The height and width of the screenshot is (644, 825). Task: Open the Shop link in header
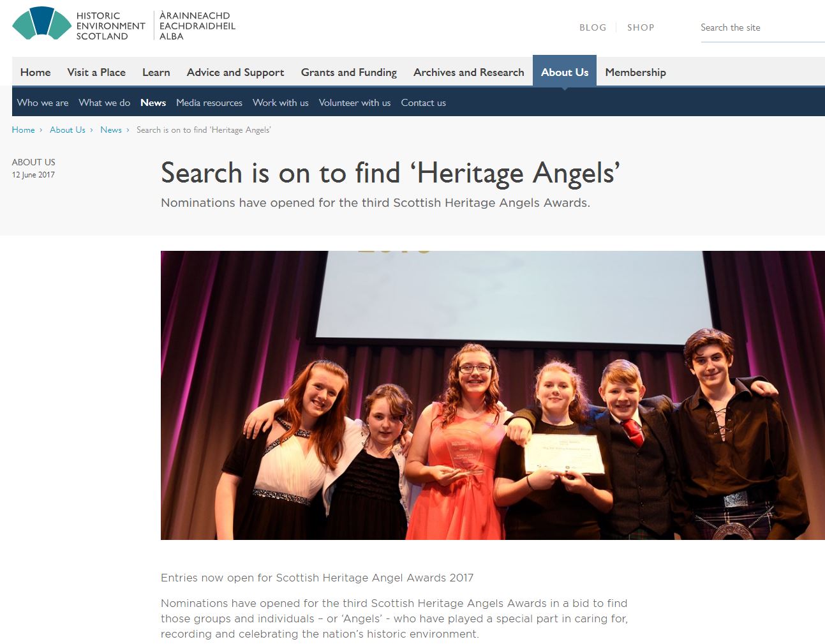point(640,27)
